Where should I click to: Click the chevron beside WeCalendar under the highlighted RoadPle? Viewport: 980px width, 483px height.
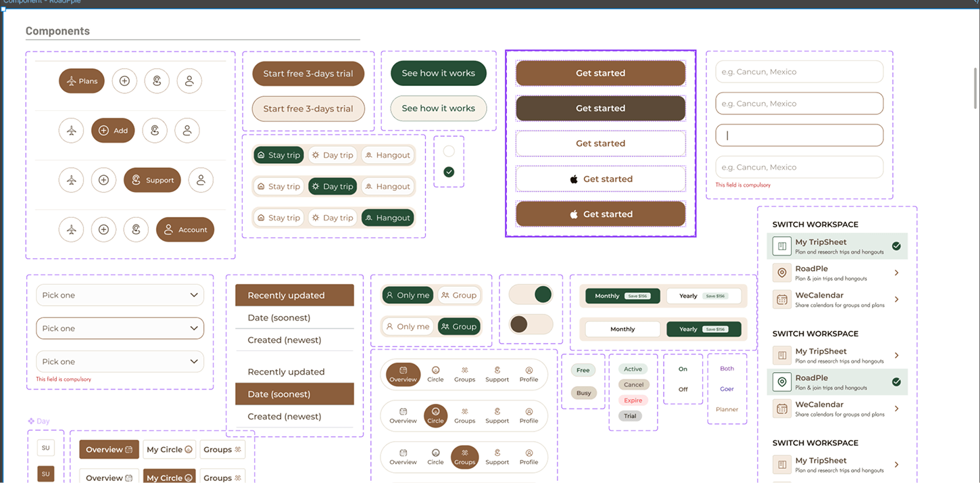896,409
